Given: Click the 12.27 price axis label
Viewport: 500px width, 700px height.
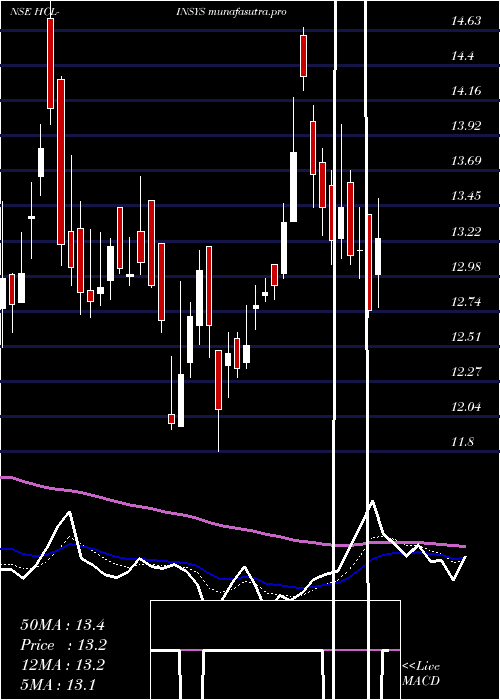Looking at the screenshot, I should pos(466,371).
